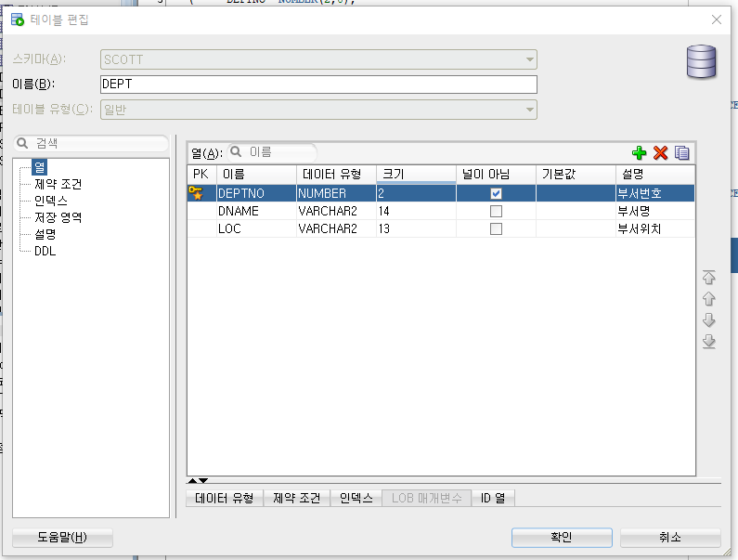Select the 제약 조건 tree node
Screen dimensions: 738x560
pos(58,184)
